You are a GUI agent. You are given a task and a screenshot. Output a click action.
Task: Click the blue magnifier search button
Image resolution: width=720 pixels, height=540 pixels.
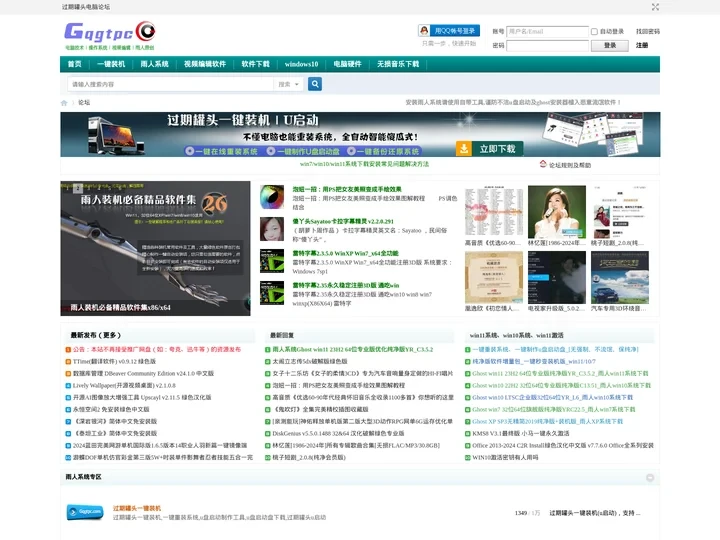click(315, 84)
